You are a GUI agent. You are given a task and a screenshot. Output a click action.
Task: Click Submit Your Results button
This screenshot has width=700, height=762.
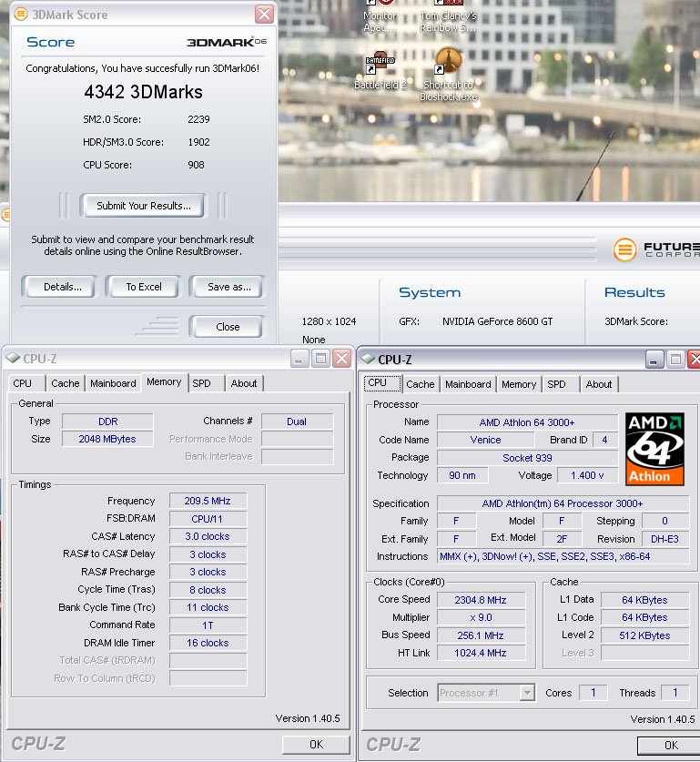tap(143, 206)
